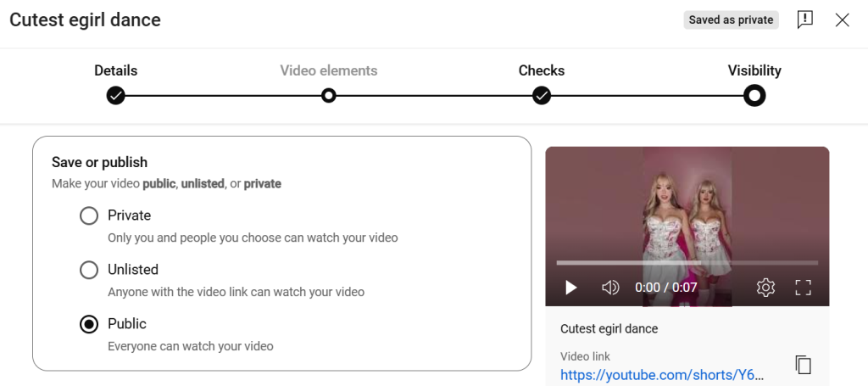
Task: Enter fullscreen in the video preview
Action: [x=803, y=288]
